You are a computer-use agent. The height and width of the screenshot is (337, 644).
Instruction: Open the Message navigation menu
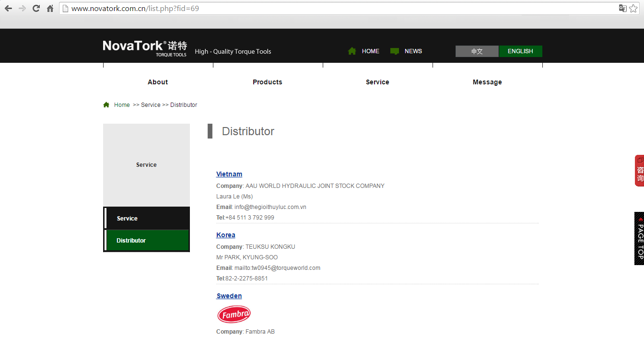click(487, 82)
